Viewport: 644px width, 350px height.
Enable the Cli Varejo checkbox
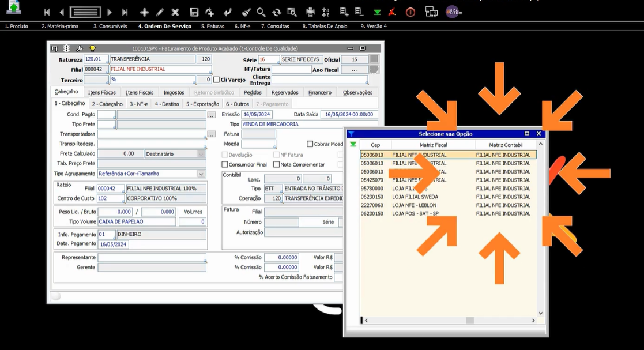pyautogui.click(x=217, y=80)
